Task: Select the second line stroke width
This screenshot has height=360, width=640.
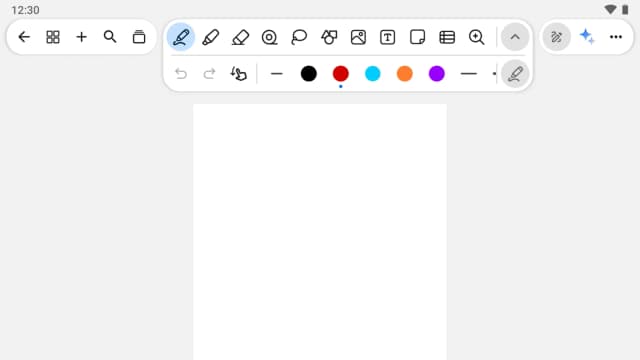Action: (469, 74)
